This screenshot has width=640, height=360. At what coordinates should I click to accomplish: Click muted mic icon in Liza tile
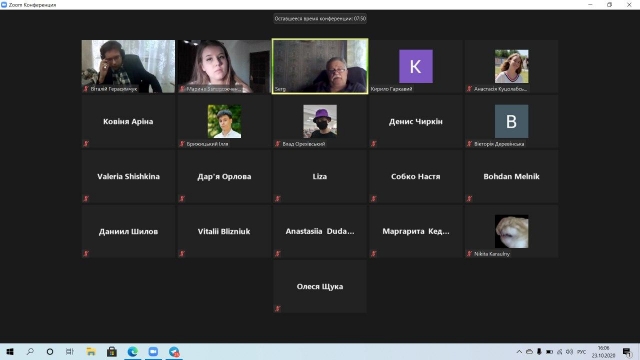[278, 199]
